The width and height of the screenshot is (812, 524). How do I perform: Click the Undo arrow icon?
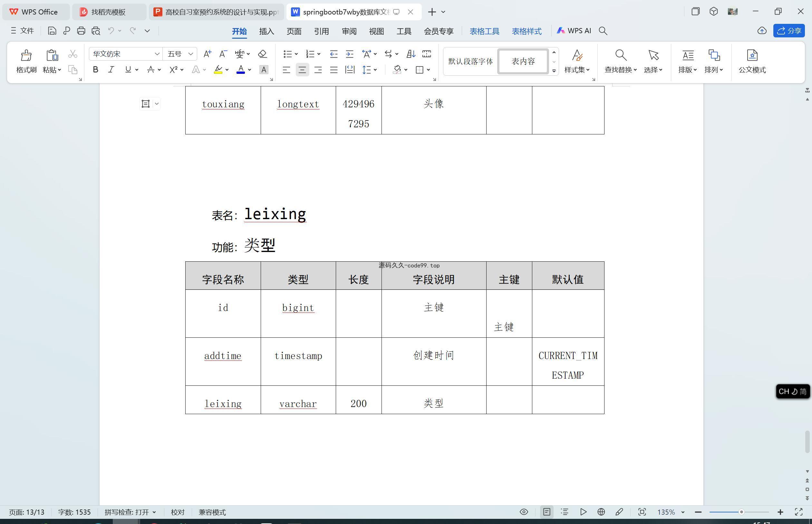coord(111,31)
